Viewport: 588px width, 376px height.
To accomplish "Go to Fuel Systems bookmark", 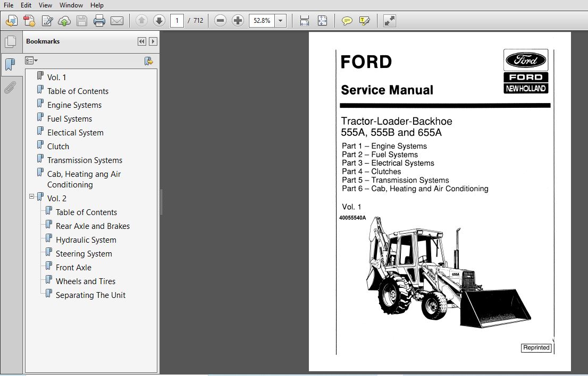I will (x=69, y=119).
